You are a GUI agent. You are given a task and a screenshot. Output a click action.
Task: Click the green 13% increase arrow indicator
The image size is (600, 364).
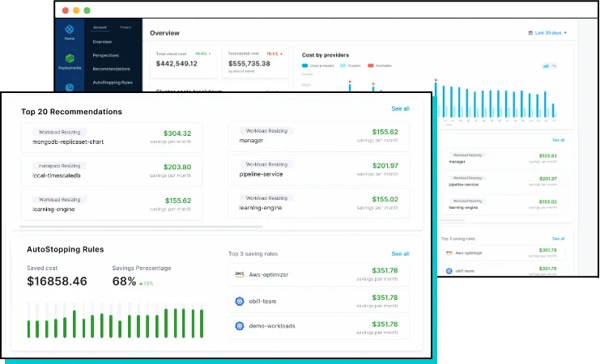pyautogui.click(x=141, y=284)
